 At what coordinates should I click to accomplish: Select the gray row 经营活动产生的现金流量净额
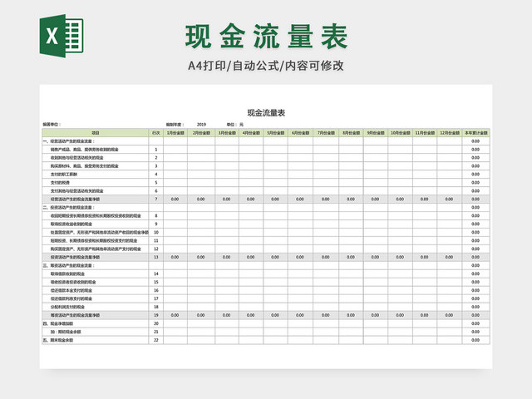click(266, 199)
